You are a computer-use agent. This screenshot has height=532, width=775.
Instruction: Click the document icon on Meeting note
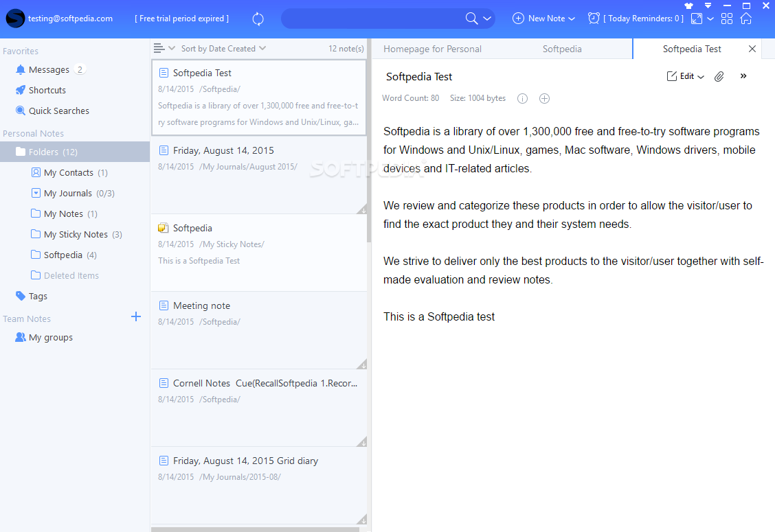pos(164,305)
